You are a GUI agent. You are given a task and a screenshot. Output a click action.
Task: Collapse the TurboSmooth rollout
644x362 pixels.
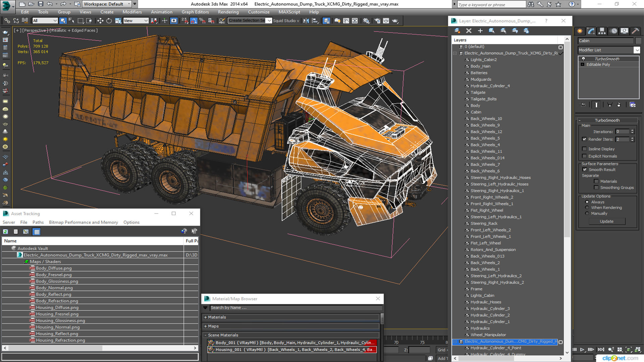click(580, 120)
